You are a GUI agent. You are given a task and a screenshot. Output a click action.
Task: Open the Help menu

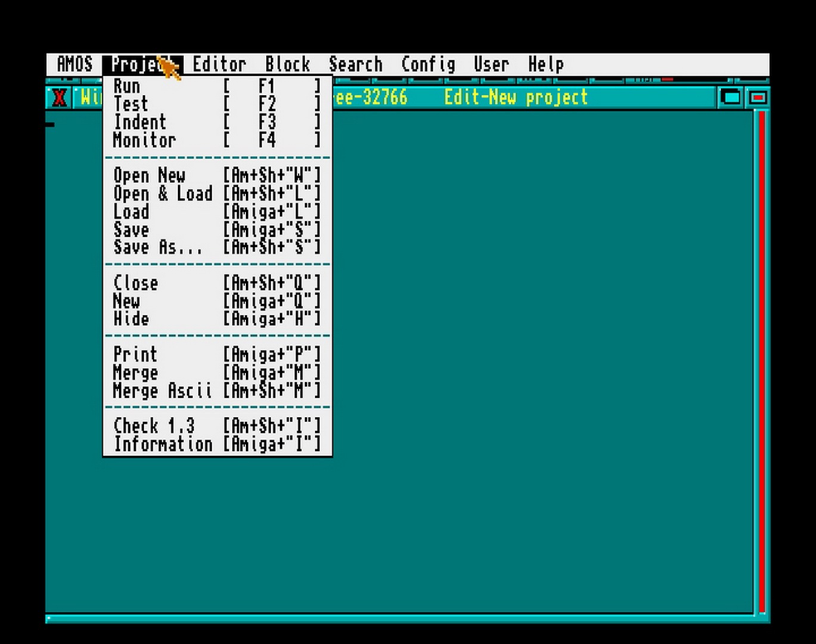[545, 64]
